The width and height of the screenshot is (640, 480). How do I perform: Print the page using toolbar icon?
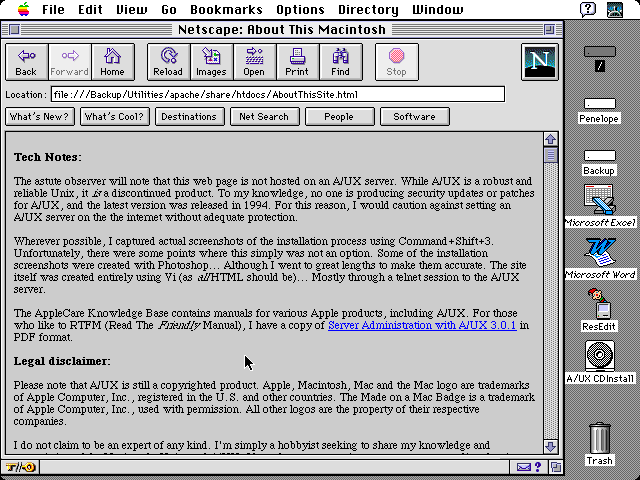(297, 61)
